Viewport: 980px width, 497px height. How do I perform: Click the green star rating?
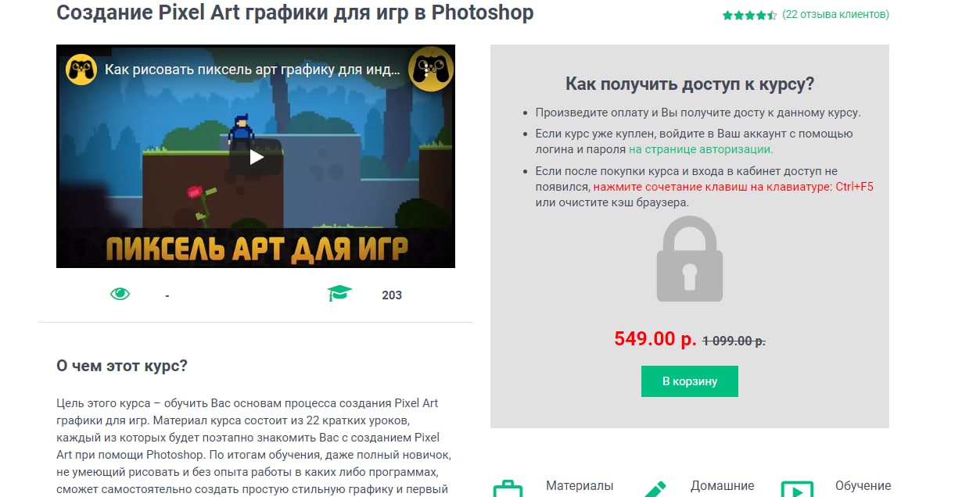point(749,15)
